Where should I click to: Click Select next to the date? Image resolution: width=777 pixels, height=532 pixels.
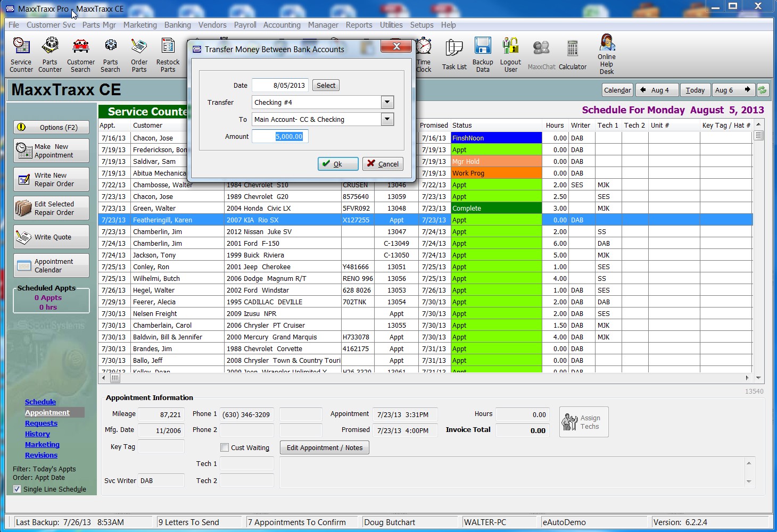(326, 85)
